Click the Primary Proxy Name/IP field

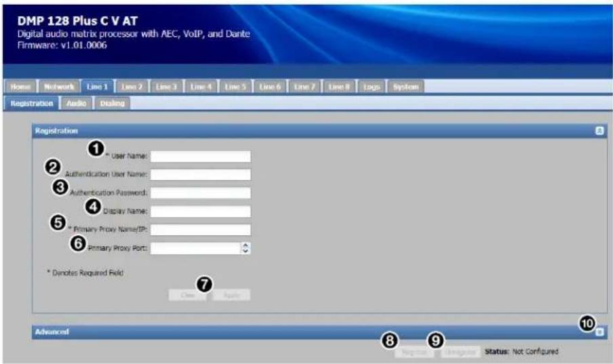(201, 230)
